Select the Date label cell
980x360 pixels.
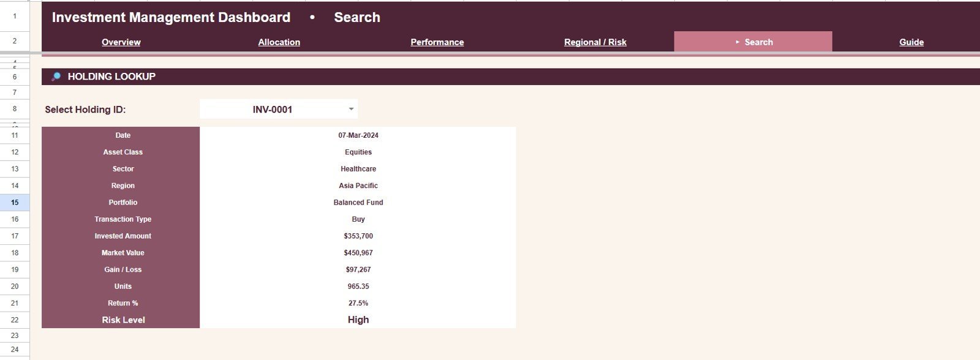[x=121, y=135]
